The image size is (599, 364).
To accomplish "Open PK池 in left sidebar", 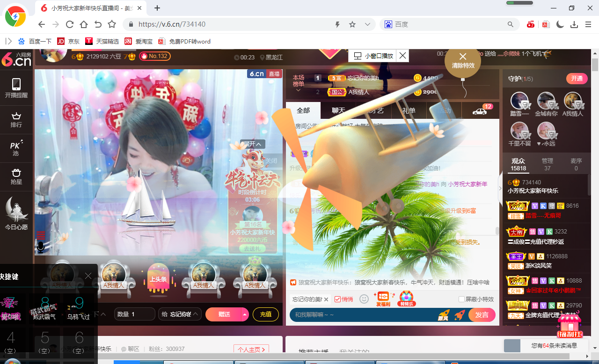I will tap(16, 147).
